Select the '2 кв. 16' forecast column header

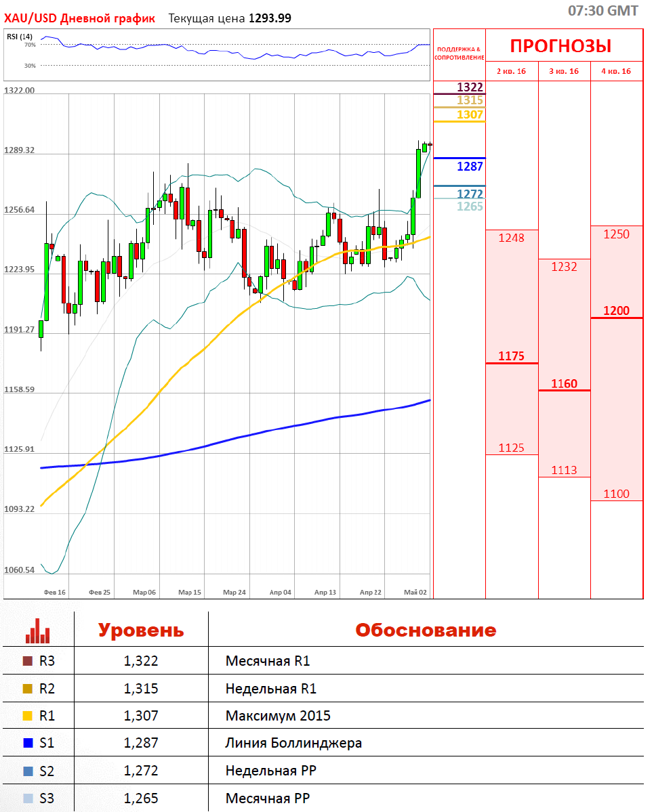(512, 71)
